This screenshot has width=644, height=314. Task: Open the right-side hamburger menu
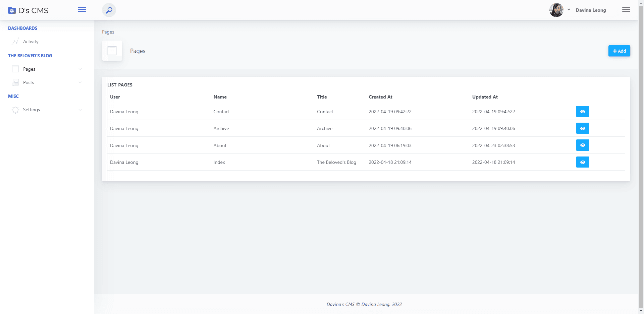pyautogui.click(x=626, y=10)
